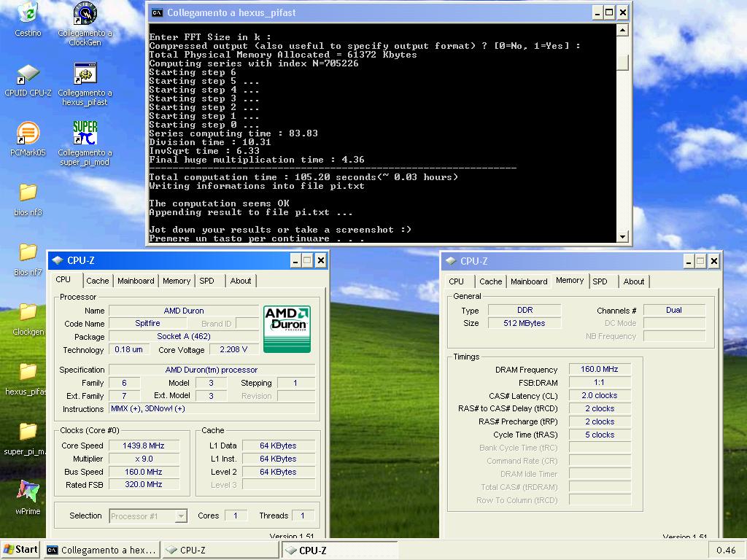Open the PCMark05 desktop icon
Viewport: 747px width, 560px height.
[x=28, y=139]
